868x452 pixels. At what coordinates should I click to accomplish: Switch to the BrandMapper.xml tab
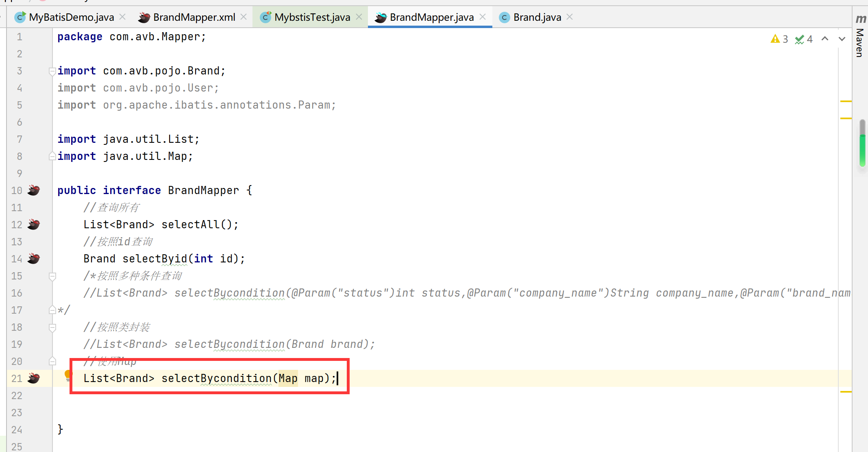pos(194,17)
